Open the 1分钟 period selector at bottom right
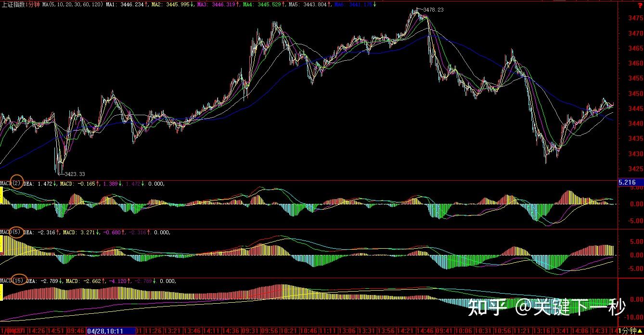The width and height of the screenshot is (644, 335). click(x=630, y=331)
